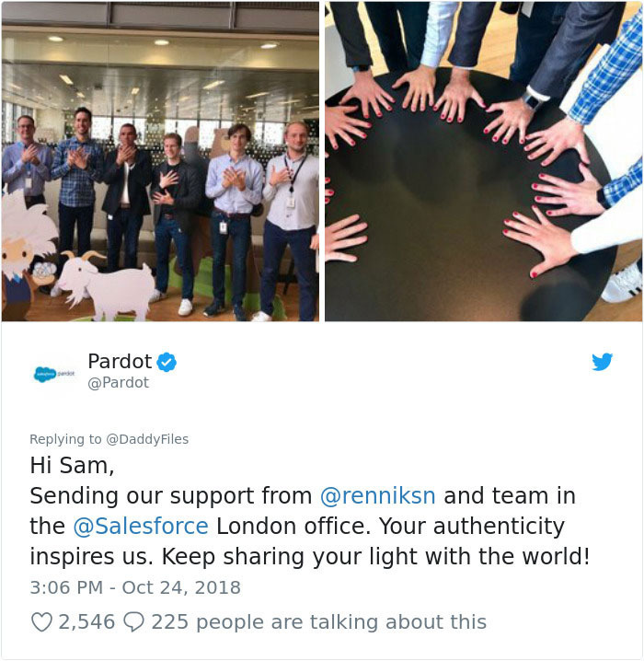Viewport: 644px width, 661px height.
Task: Click '225 people are talking about this'
Action: click(319, 621)
